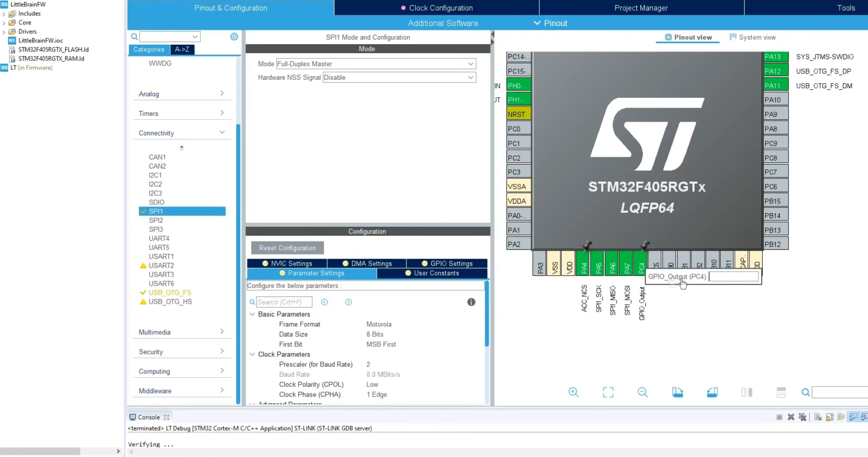Image resolution: width=868 pixels, height=457 pixels.
Task: Zoom out on the pinout view
Action: (643, 392)
